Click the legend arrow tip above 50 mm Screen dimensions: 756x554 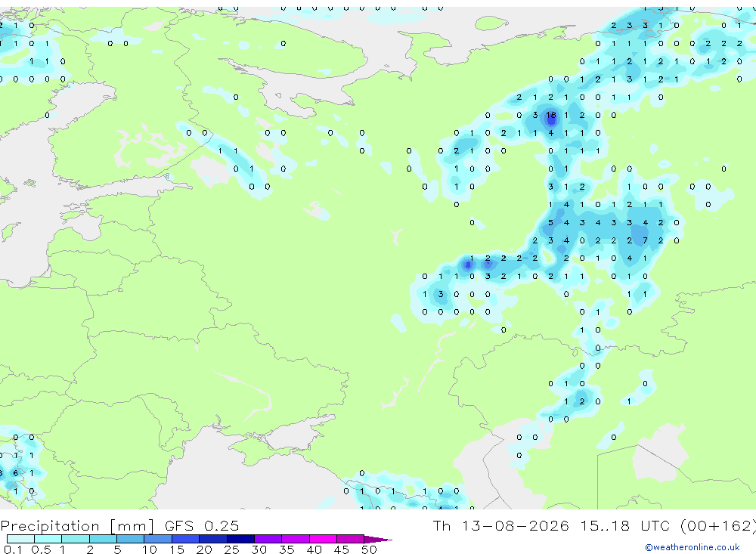point(379,539)
